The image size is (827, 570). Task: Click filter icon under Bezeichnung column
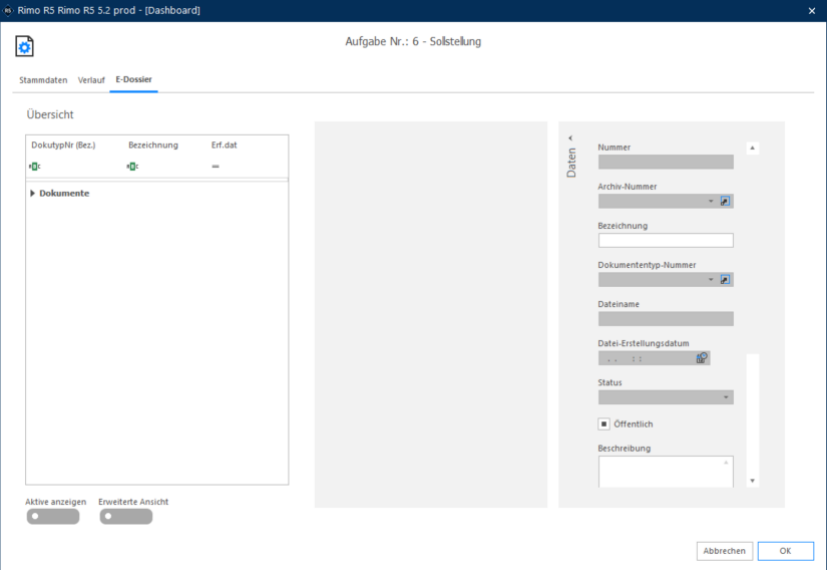pos(132,167)
